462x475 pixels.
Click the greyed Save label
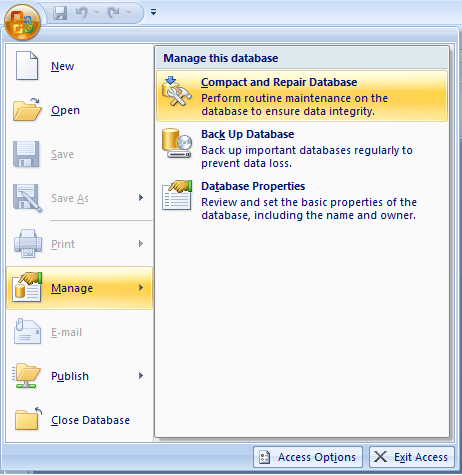pos(62,154)
